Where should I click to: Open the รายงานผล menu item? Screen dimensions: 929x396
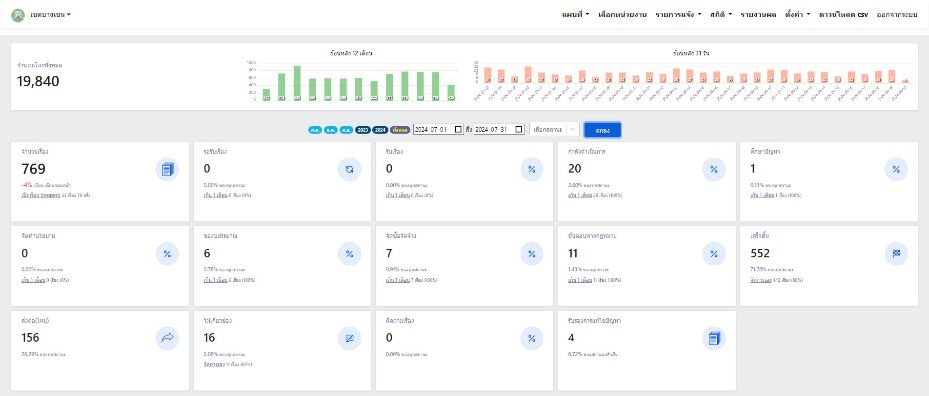pos(758,14)
